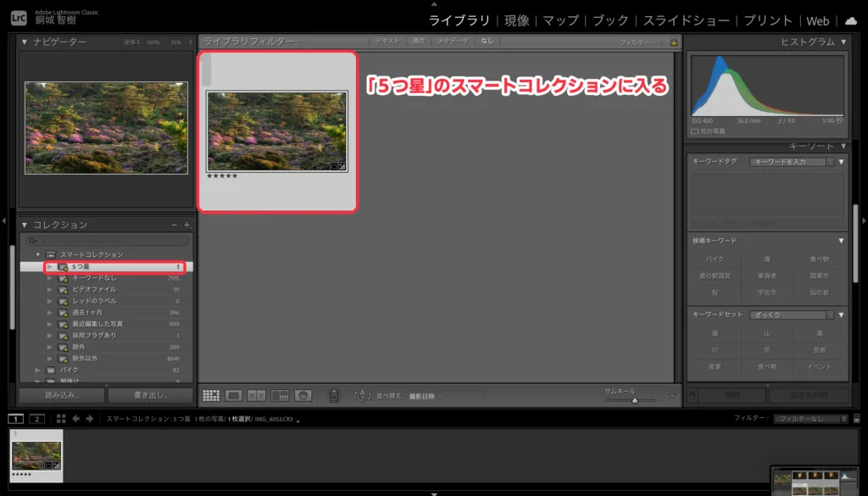
Task: Open the マップ module tab
Action: tap(560, 20)
